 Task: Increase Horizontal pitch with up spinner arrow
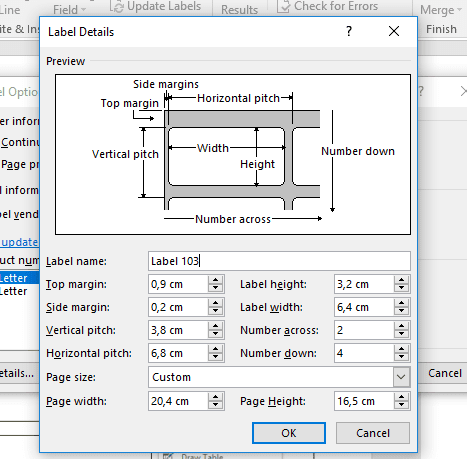(215, 349)
